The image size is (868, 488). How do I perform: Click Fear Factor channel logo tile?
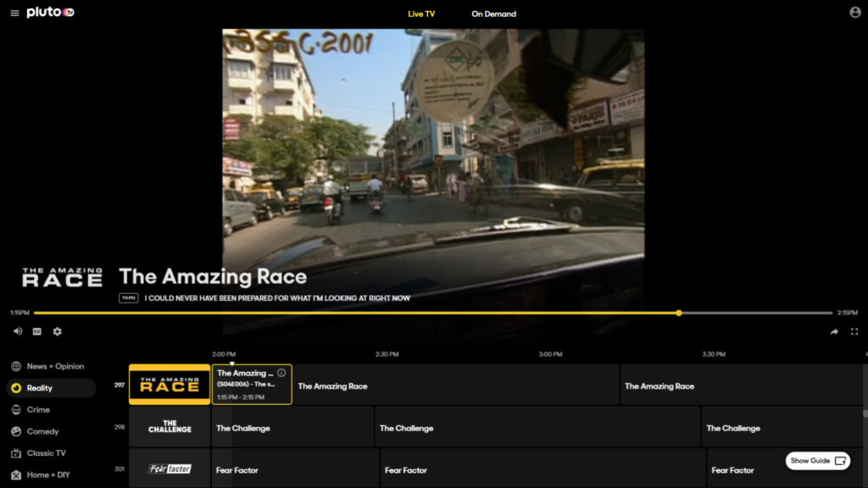coord(170,469)
